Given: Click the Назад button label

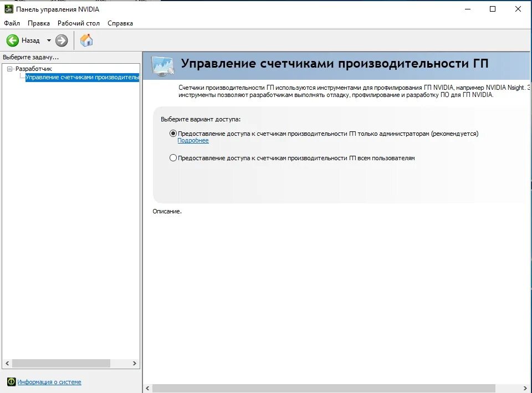Looking at the screenshot, I should point(30,40).
